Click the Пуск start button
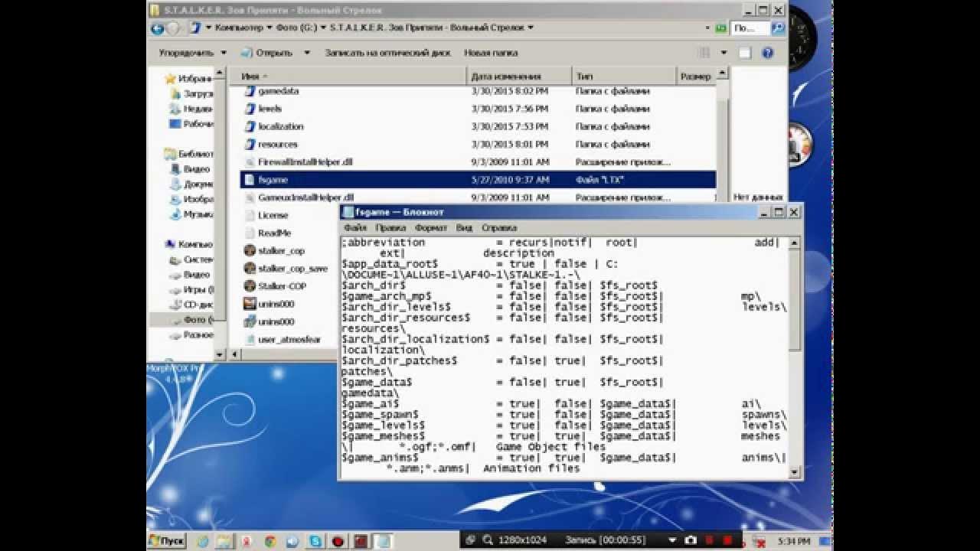 coord(167,541)
